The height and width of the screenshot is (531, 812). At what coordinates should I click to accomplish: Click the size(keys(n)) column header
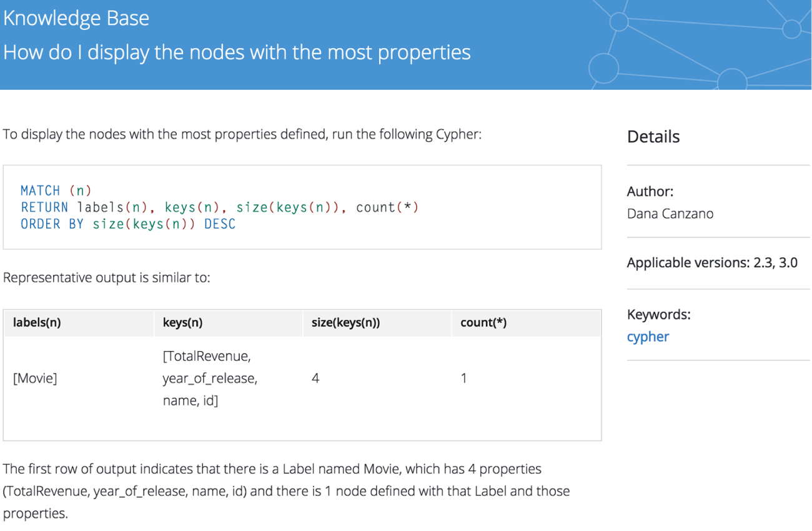point(345,322)
